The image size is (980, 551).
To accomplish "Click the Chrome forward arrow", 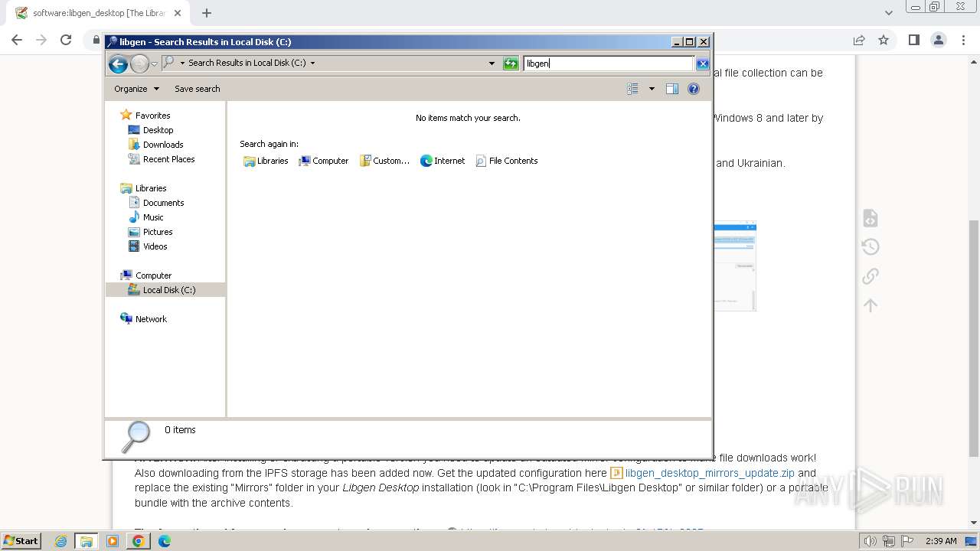I will [x=41, y=40].
